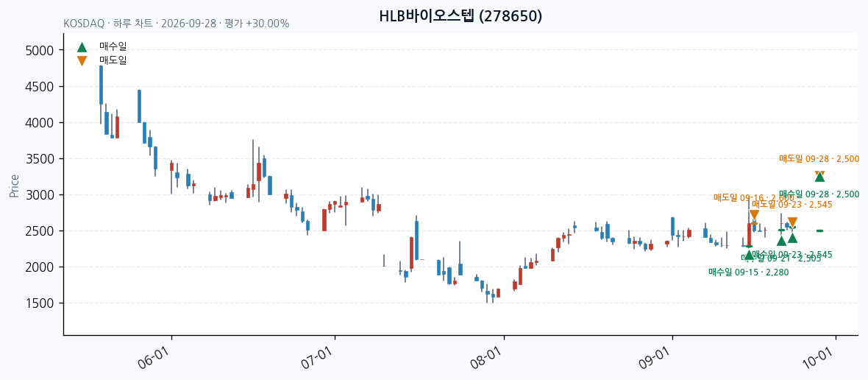Click the KOSDAQ 하루 차트 subtitle line
This screenshot has width=868, height=380.
pos(176,24)
